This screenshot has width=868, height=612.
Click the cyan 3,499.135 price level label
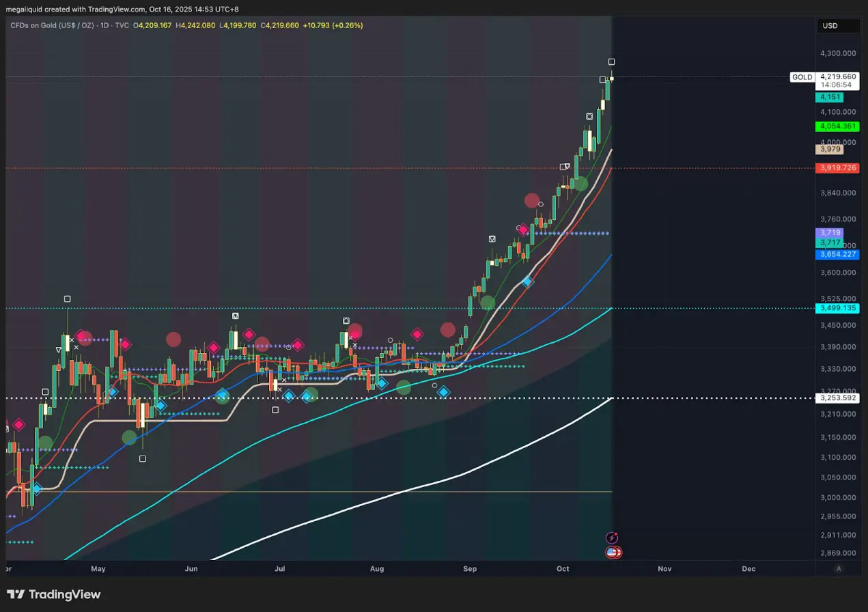(x=837, y=309)
